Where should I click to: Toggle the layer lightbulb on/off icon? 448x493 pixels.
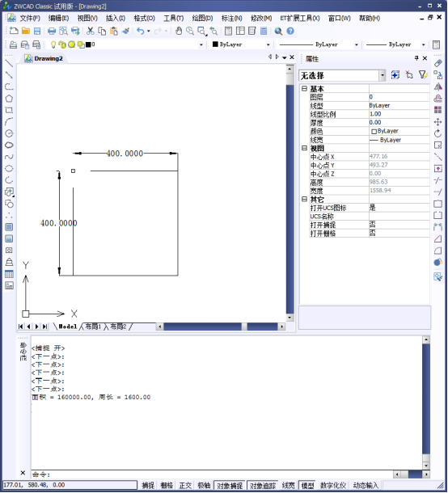click(x=53, y=44)
